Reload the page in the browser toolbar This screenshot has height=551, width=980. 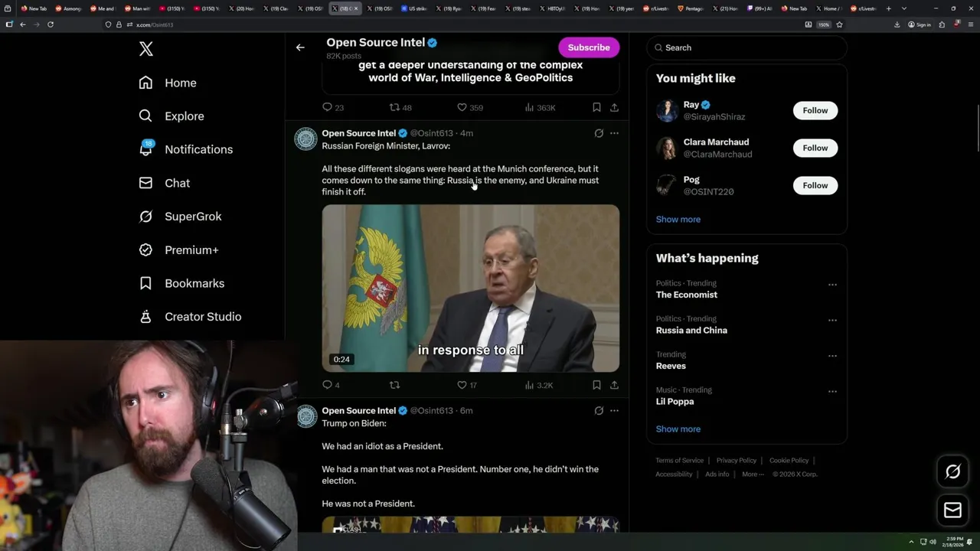[51, 24]
